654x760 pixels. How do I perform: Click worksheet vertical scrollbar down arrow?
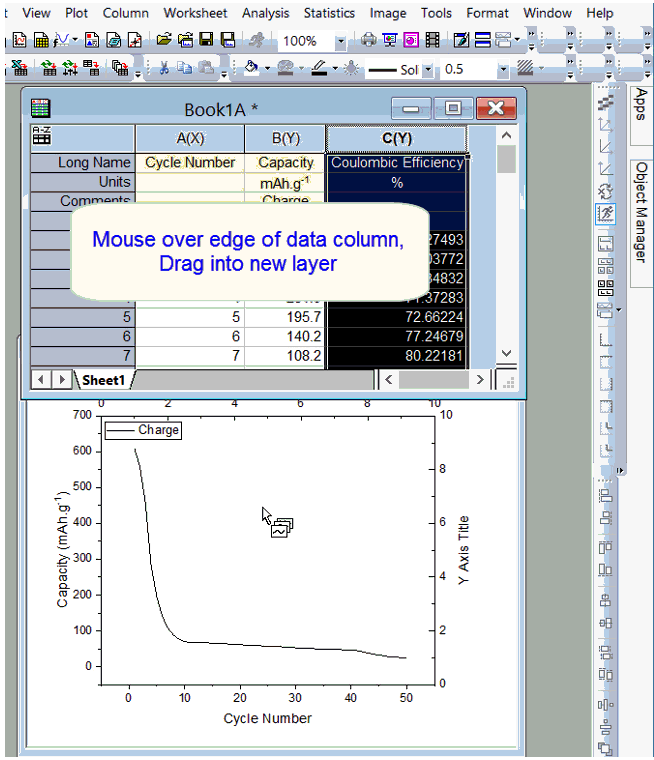point(506,353)
